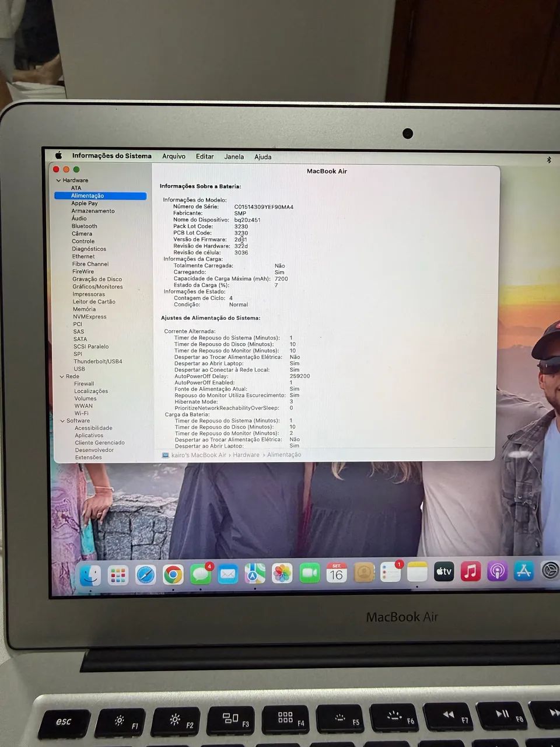Open the Editar menu

pos(205,156)
